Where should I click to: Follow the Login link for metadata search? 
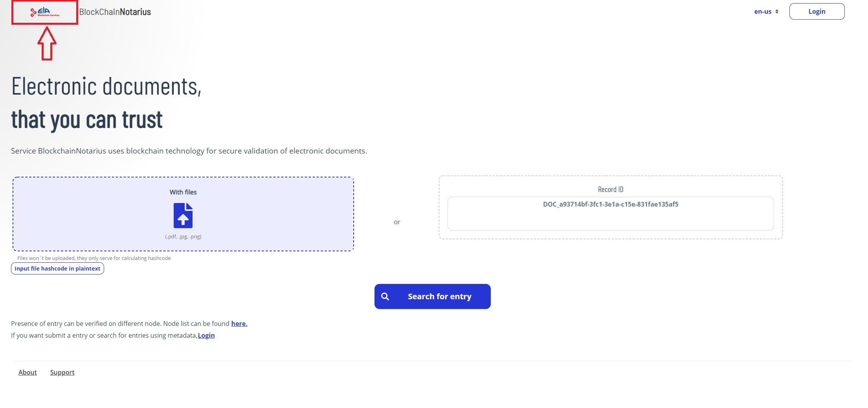click(x=206, y=335)
